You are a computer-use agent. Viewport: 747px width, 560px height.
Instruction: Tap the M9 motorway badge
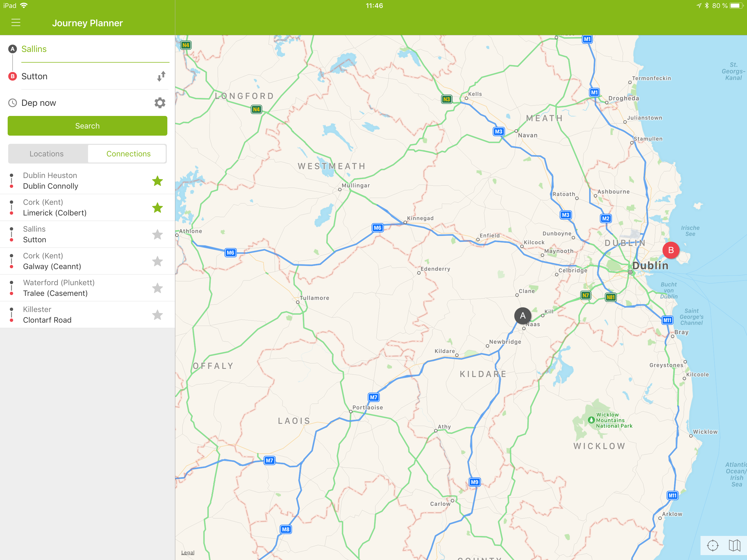474,482
